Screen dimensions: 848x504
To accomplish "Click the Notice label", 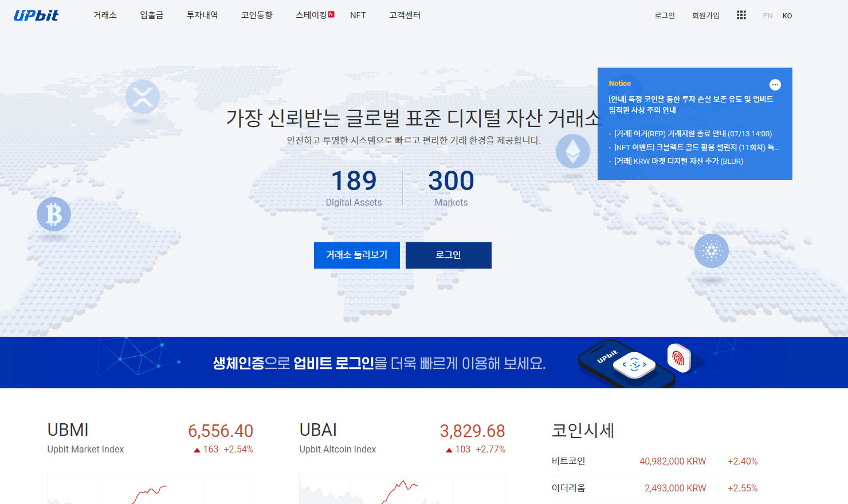I will (619, 83).
